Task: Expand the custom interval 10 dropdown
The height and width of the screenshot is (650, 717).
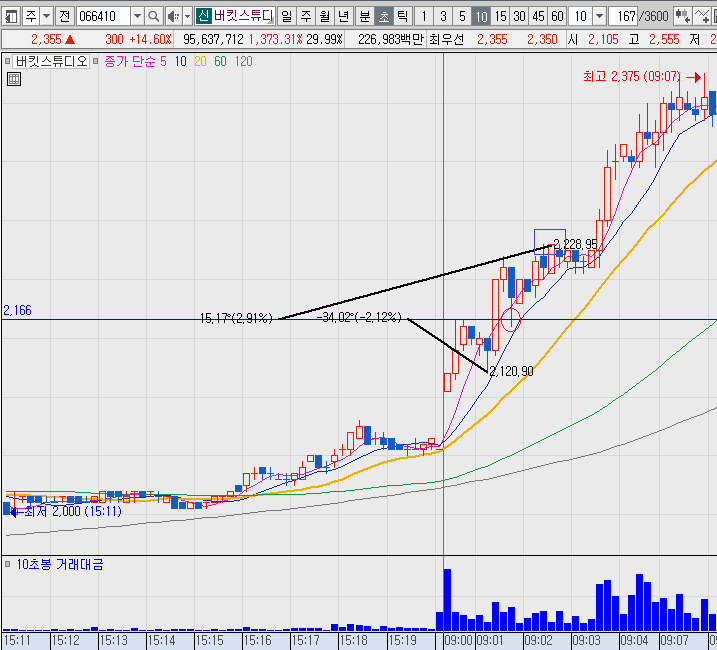Action: point(599,17)
